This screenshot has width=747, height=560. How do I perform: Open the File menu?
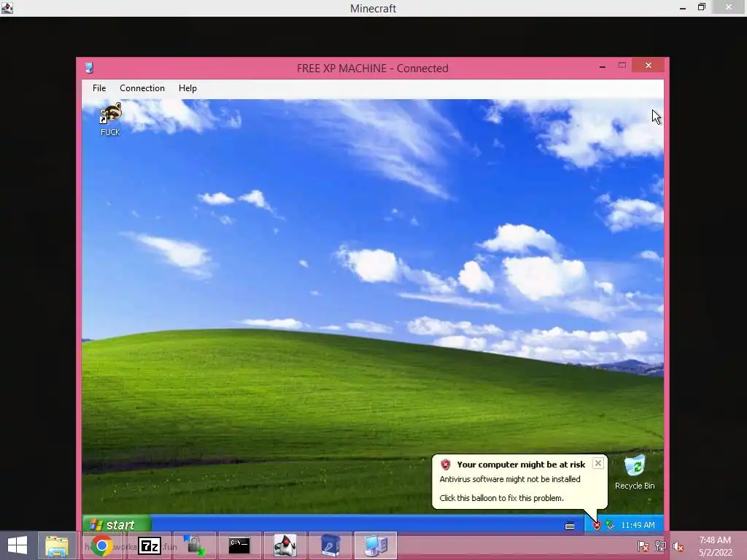click(x=99, y=88)
